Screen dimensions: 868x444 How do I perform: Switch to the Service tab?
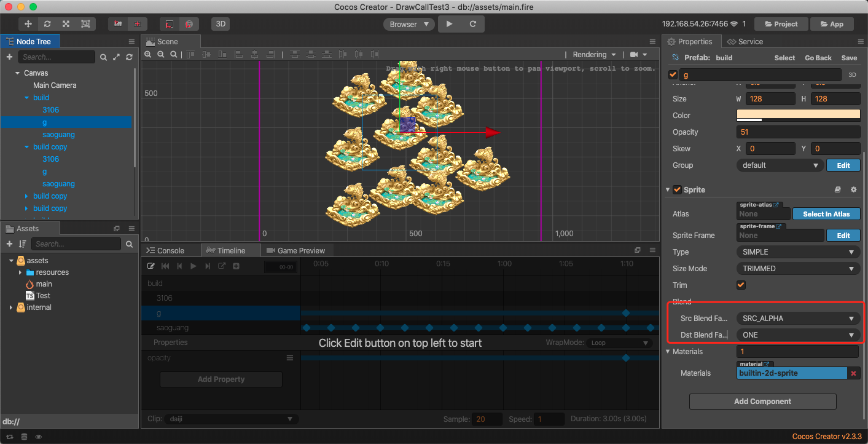(x=745, y=42)
